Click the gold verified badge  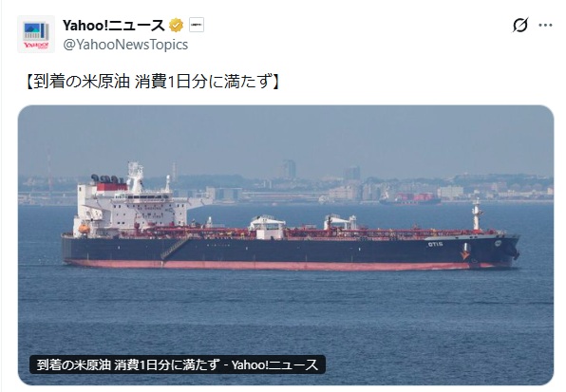coord(176,26)
